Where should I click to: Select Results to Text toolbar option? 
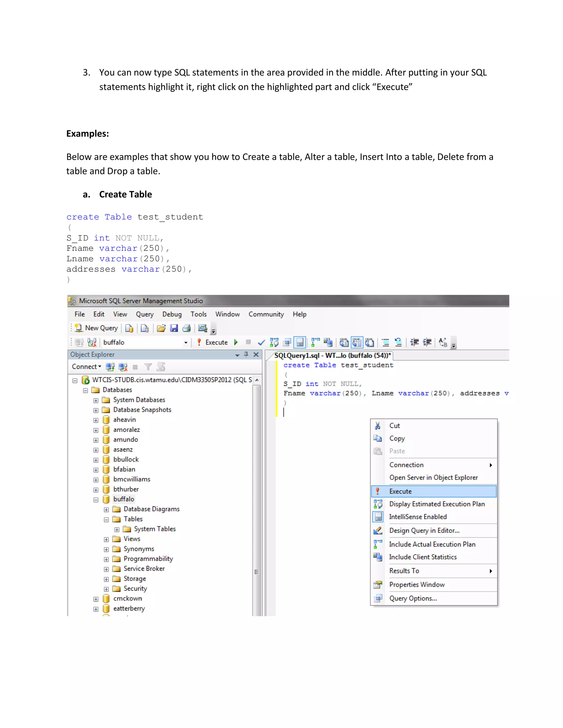point(344,342)
